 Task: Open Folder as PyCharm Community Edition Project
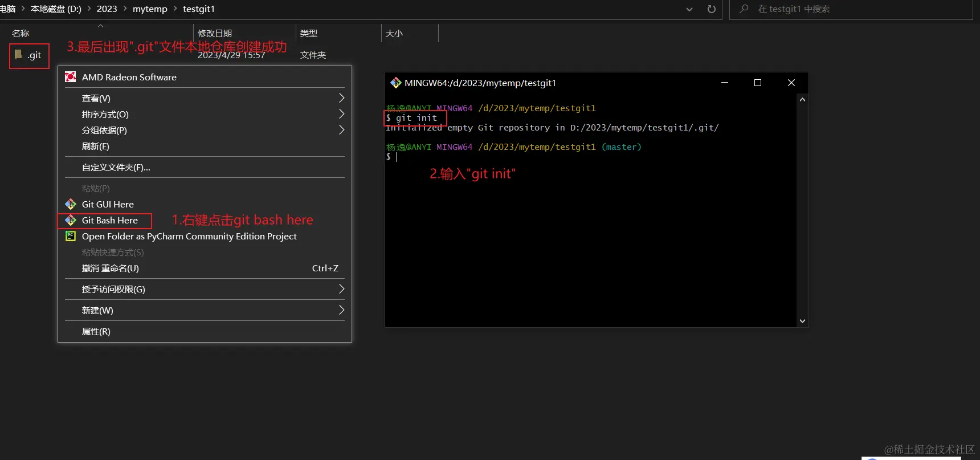click(205, 236)
